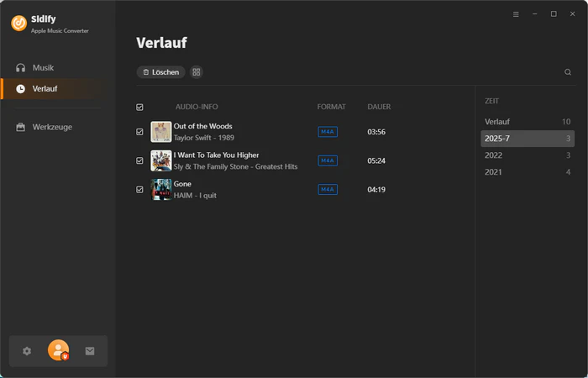Click the FORMAT column header
This screenshot has width=588, height=378.
(332, 107)
